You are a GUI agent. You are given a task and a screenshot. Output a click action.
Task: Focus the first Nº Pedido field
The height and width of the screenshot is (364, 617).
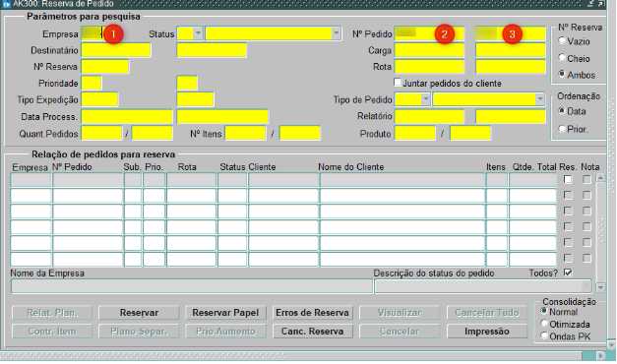click(x=429, y=33)
